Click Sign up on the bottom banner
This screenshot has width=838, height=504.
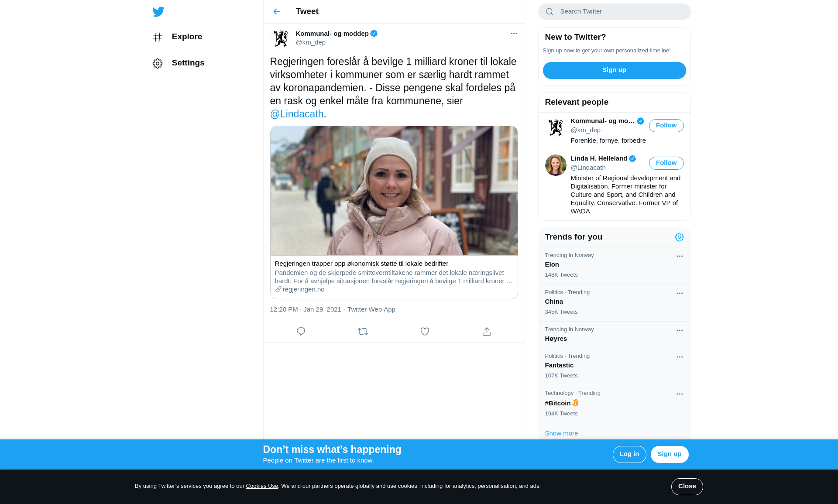[669, 454]
